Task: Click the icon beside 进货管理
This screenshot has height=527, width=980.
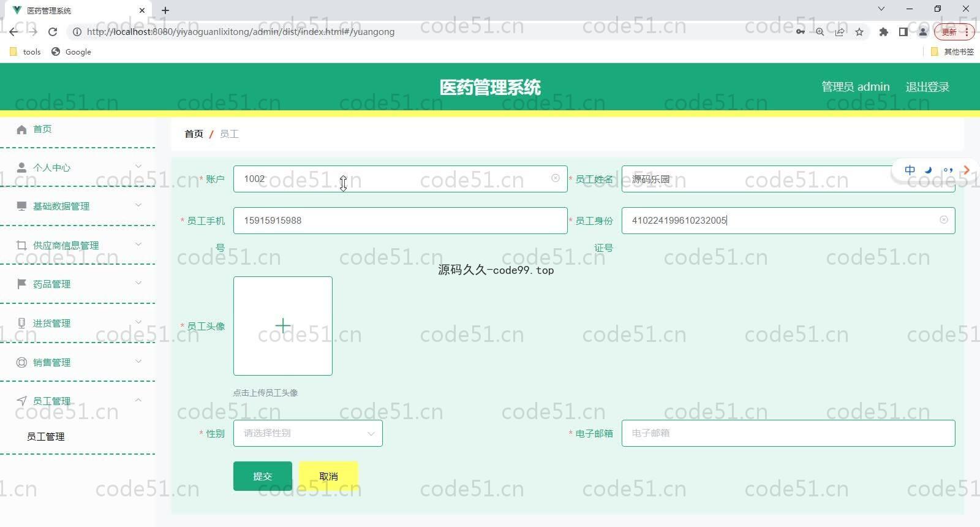Action: coord(22,323)
